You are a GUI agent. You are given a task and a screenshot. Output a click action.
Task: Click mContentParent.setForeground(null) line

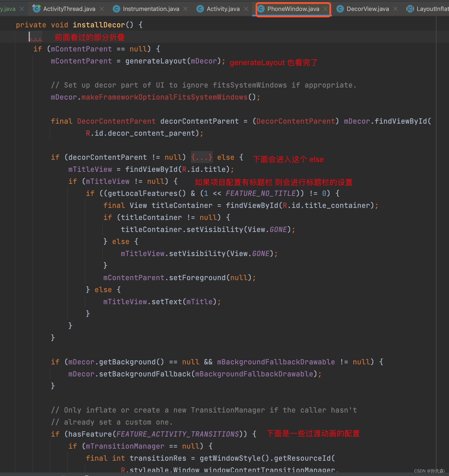tap(180, 277)
